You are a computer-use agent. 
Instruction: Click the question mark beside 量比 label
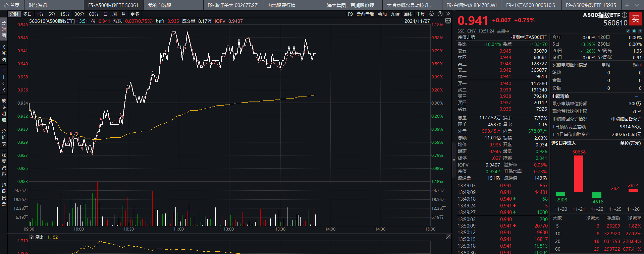32,237
